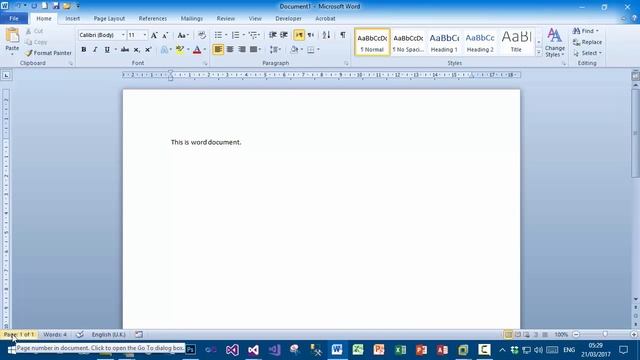Click the tab selector at ruler corner
The height and width of the screenshot is (360, 640).
coord(6,75)
